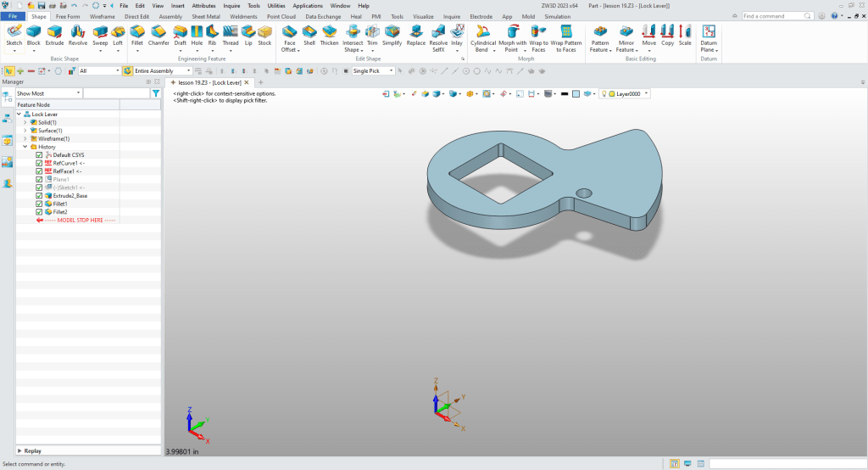Disable the Default CSYS checkbox

tap(39, 155)
